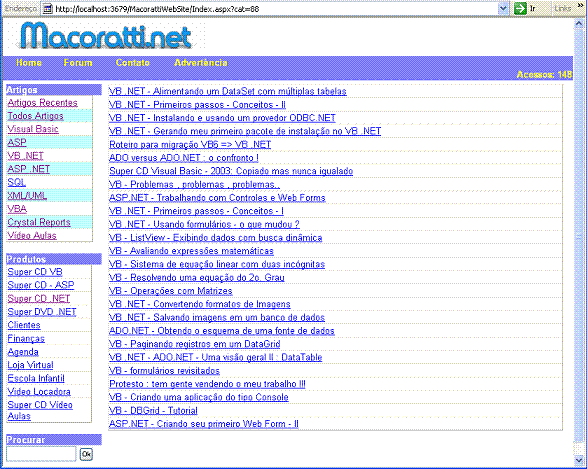Open the Artigos Recentes sidebar link
Viewport: 587px width, 469px height.
click(42, 103)
